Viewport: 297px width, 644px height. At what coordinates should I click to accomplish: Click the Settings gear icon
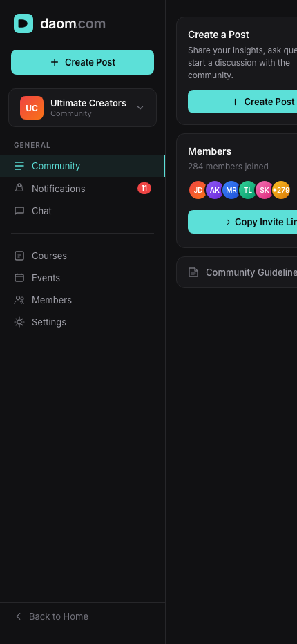click(x=19, y=322)
